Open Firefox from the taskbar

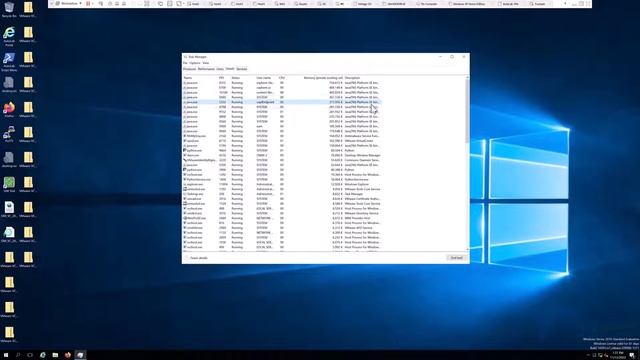coord(68,355)
